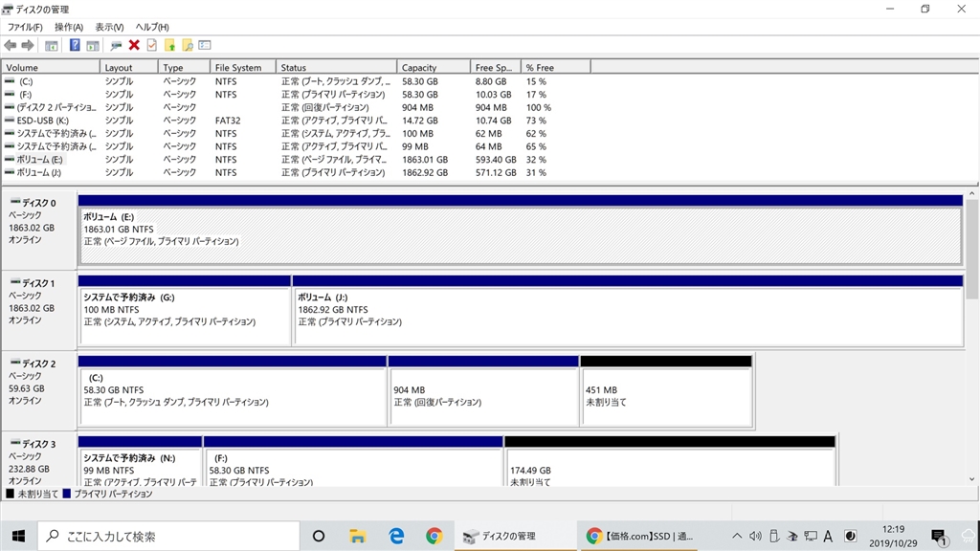Open Help via blue question mark icon
Screen dimensions: 980x551
[75, 45]
